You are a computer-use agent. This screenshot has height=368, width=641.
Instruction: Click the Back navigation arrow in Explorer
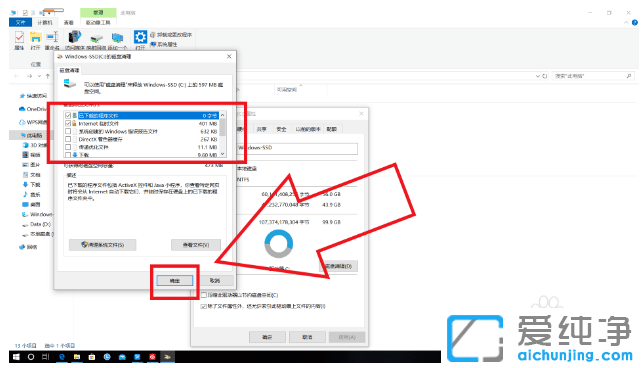17,76
